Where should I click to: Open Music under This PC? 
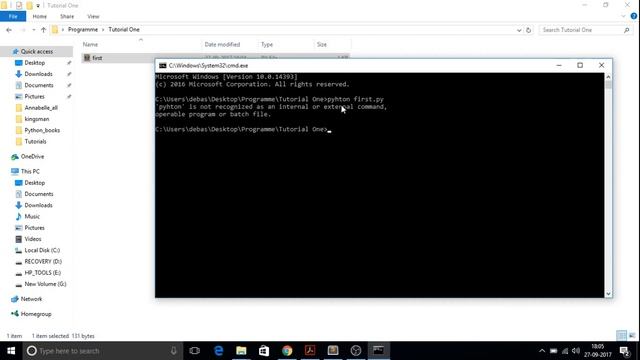click(32, 217)
